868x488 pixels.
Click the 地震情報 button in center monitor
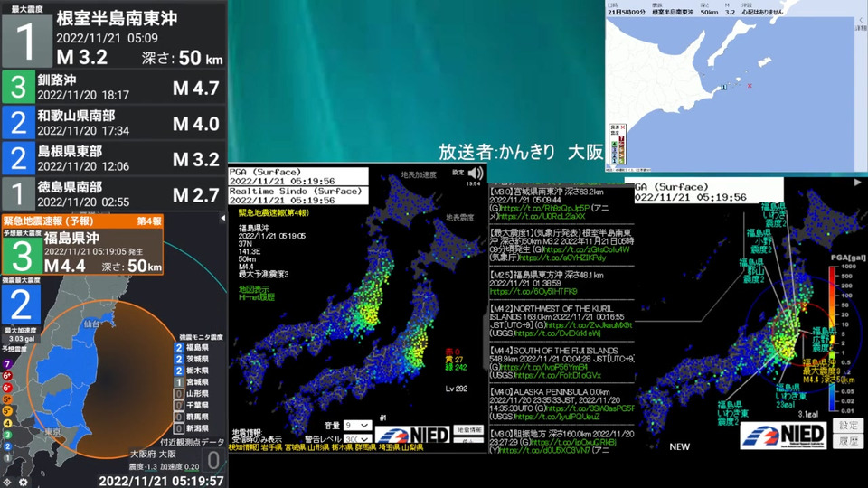coord(469,430)
